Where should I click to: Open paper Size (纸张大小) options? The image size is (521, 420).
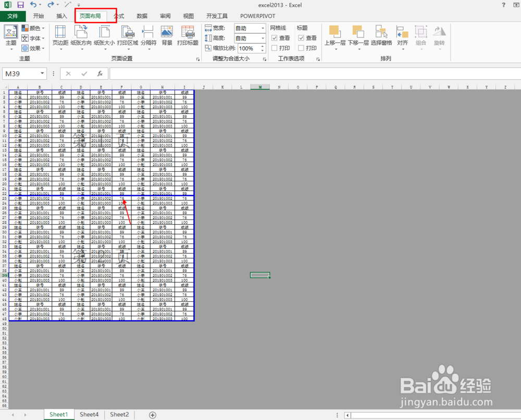coord(104,37)
